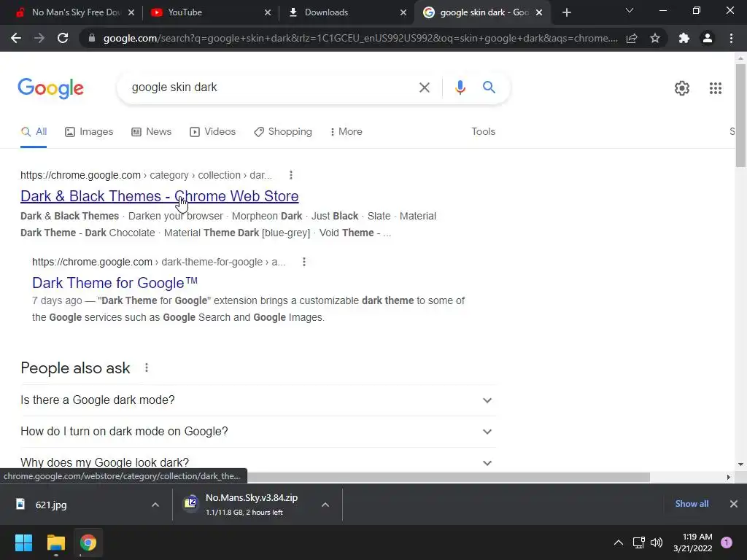747x560 pixels.
Task: Open the tab search chevron
Action: point(630,10)
